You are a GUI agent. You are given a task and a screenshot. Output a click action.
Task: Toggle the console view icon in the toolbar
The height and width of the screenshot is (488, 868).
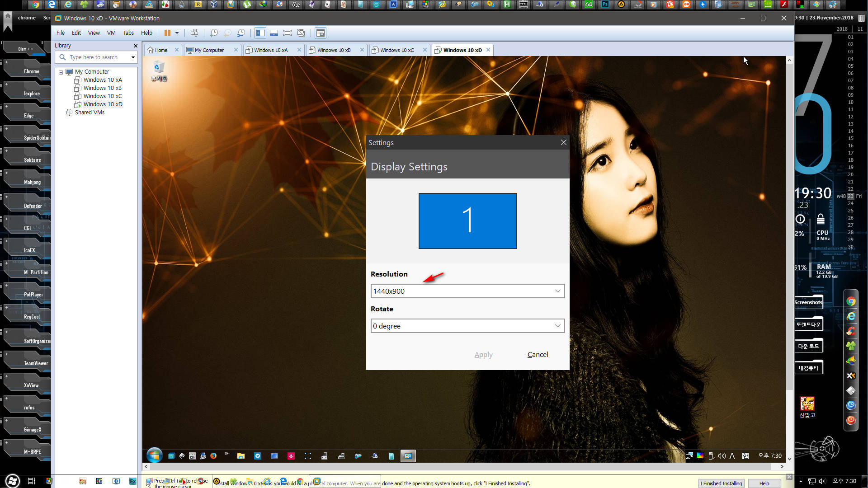(x=321, y=33)
